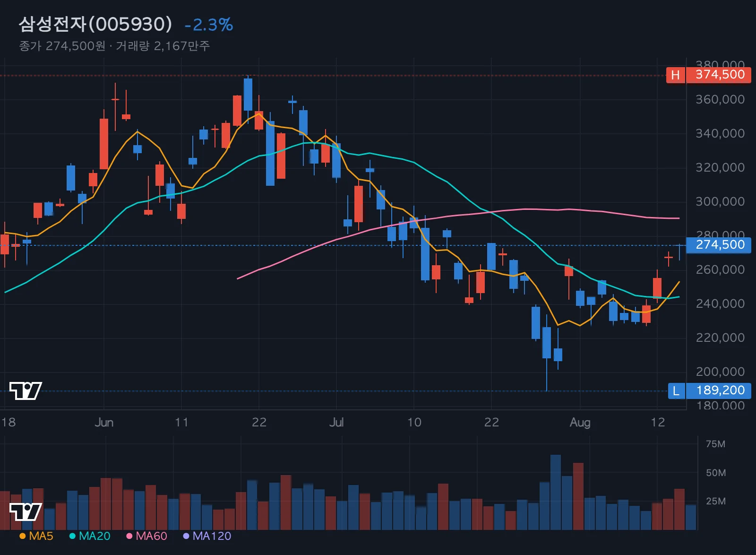Click the blue L 189,200 low price tag

pos(709,390)
